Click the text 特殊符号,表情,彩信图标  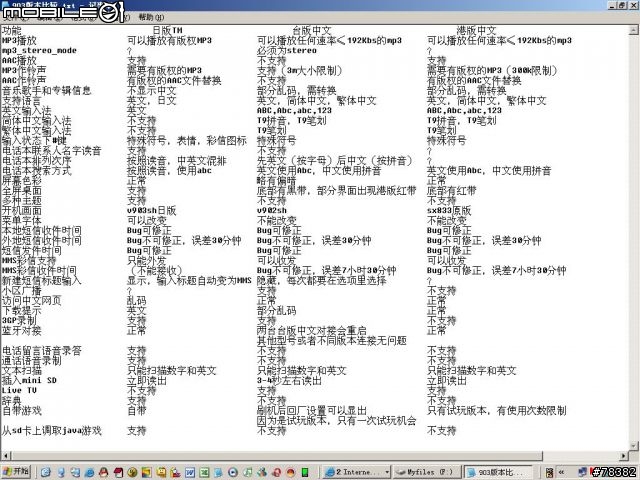point(187,140)
